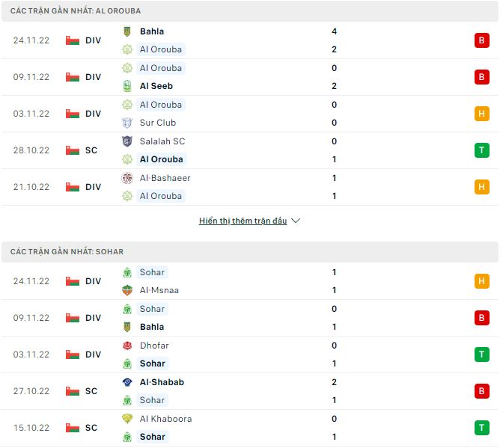Click the Dhofar team crest

(126, 346)
